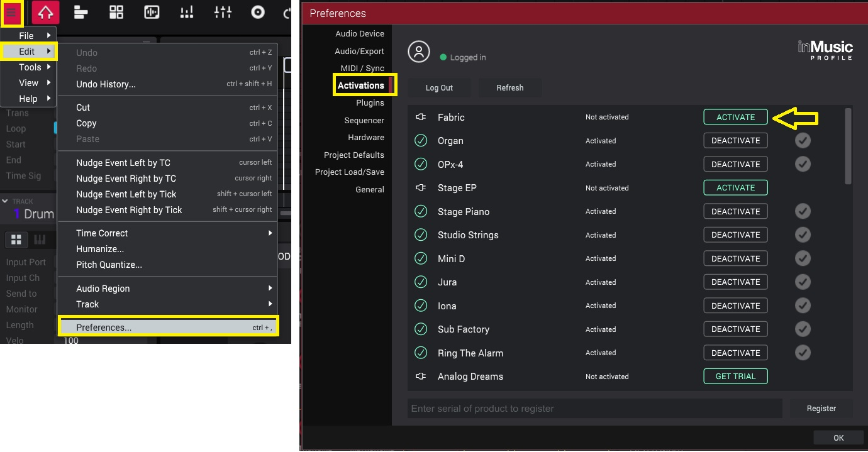Click the plugin icon beside Analog Dreams
Image resolution: width=868 pixels, height=452 pixels.
421,377
